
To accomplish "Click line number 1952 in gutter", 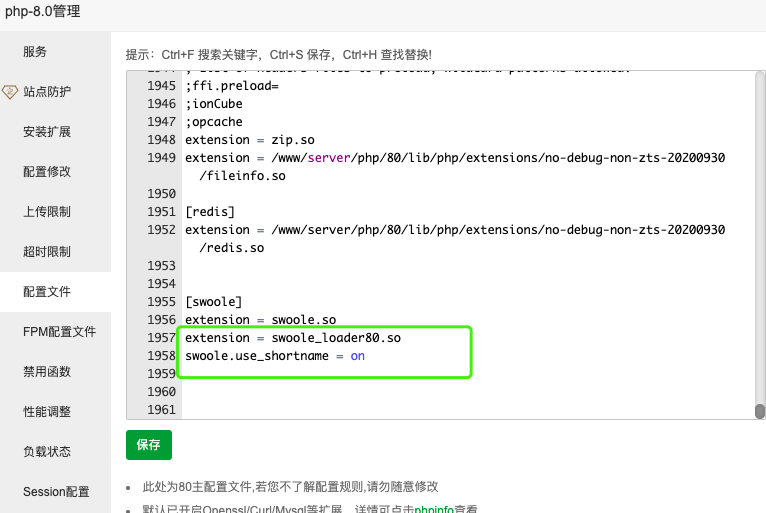I will (161, 230).
